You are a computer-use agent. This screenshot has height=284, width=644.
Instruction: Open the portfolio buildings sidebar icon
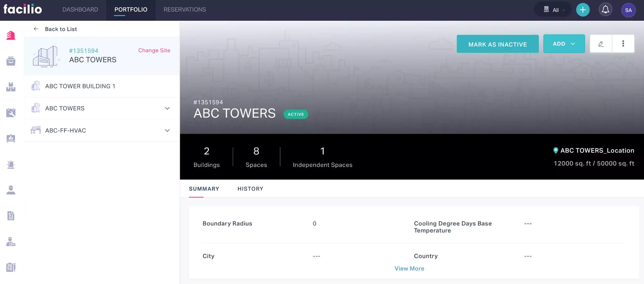pyautogui.click(x=11, y=35)
